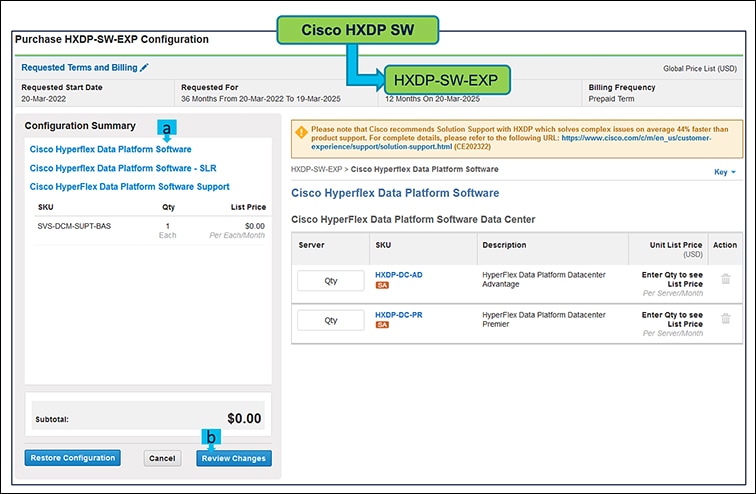756x494 pixels.
Task: Click the Qty field for HXDP-DC-PR
Action: (331, 321)
